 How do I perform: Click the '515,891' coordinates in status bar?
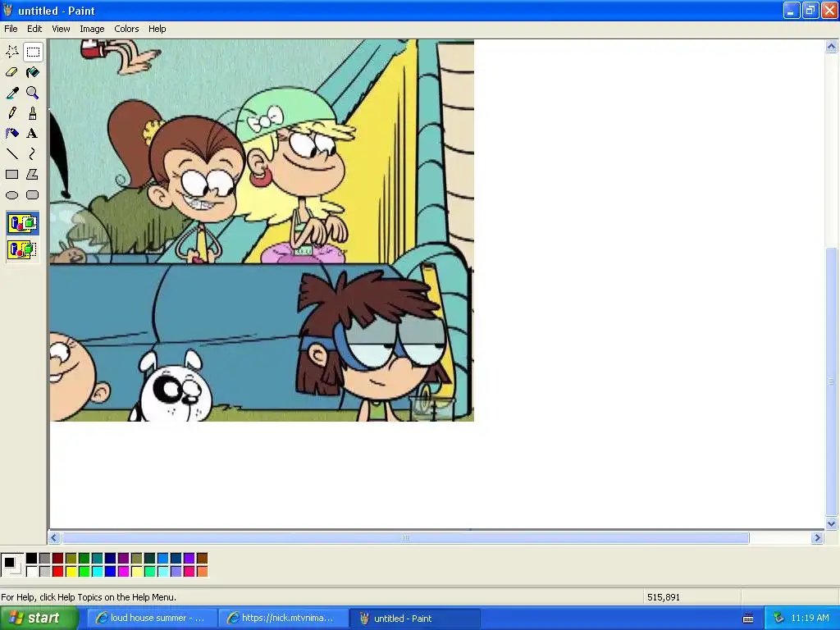[x=663, y=597]
